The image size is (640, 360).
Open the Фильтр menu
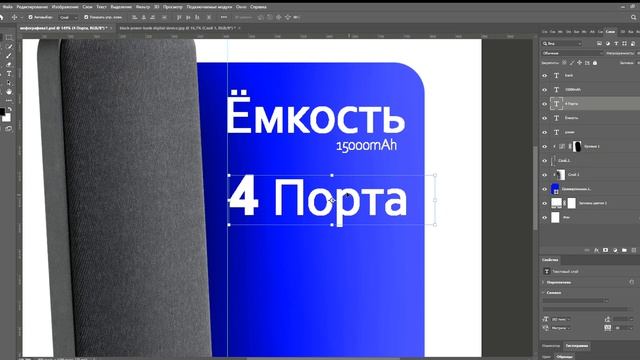[142, 7]
